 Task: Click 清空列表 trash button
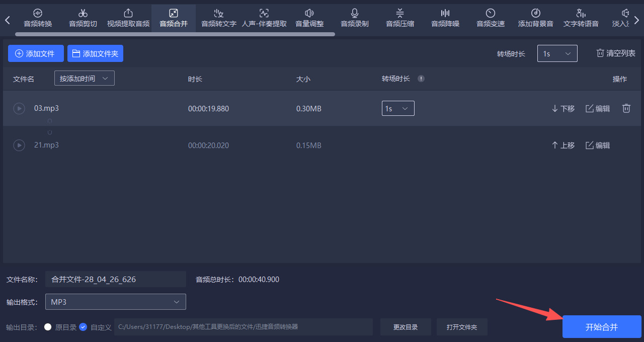tap(616, 53)
